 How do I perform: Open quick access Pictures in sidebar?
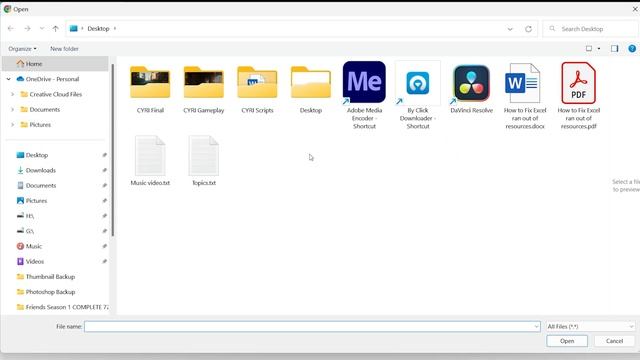36,200
